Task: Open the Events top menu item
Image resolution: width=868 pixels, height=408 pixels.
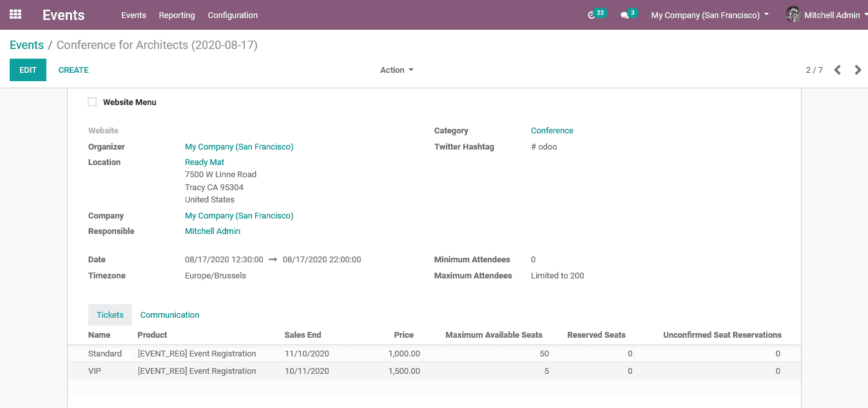Action: click(133, 15)
